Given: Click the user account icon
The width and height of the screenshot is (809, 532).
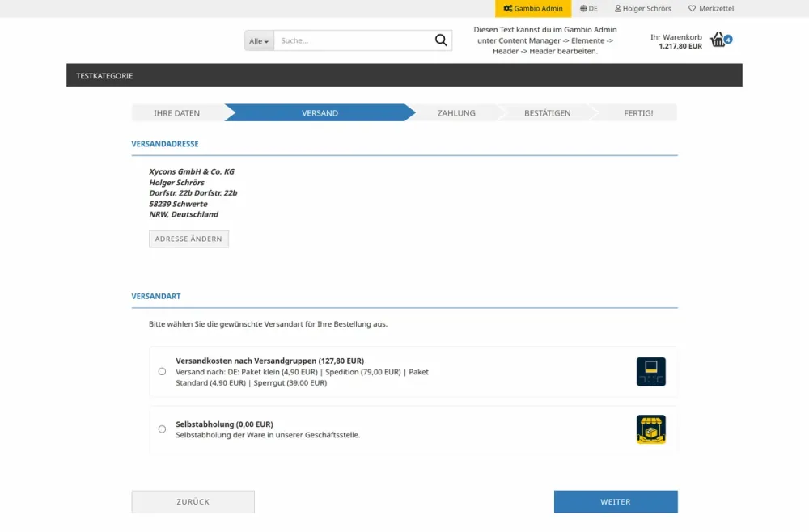Looking at the screenshot, I should tap(617, 8).
